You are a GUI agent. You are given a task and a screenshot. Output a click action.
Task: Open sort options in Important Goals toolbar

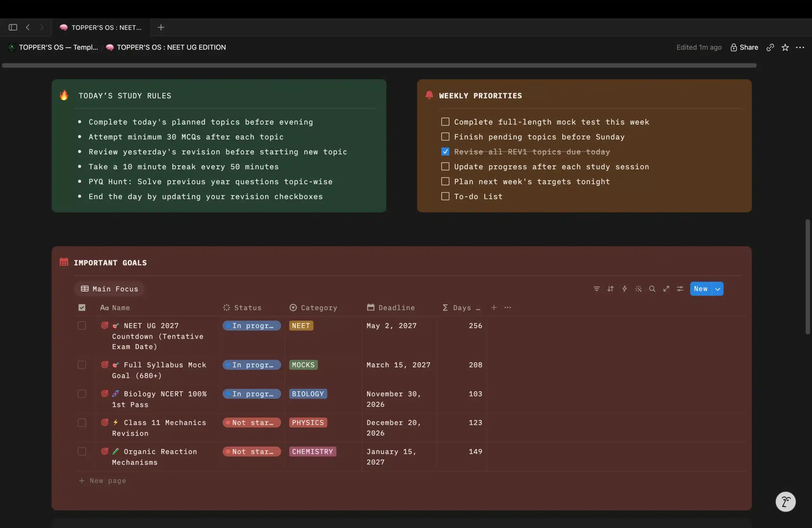(610, 289)
